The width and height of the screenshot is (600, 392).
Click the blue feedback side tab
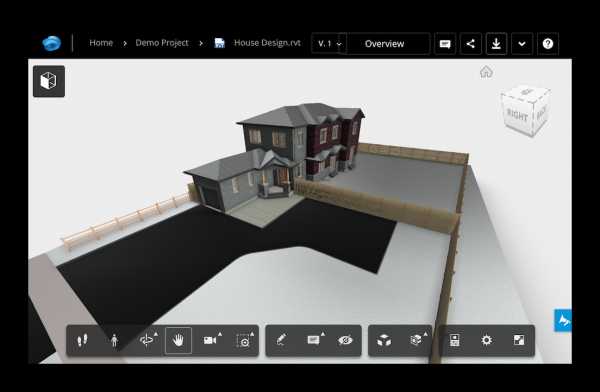coord(563,320)
